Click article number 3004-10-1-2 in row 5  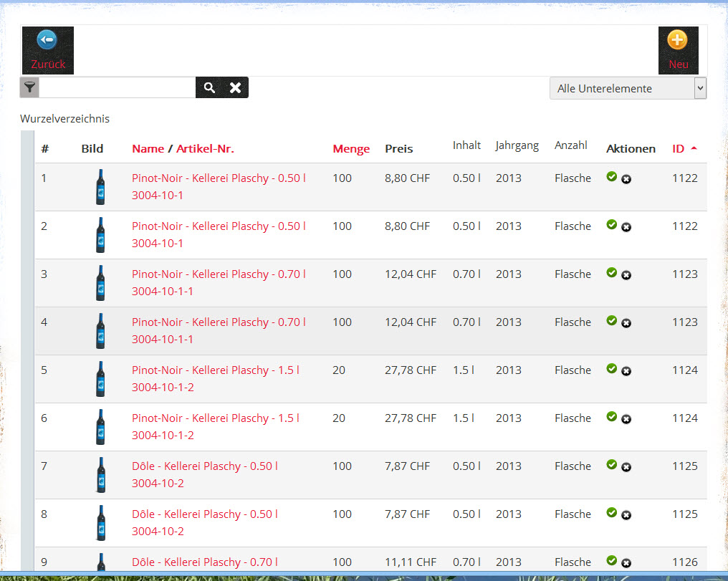pyautogui.click(x=163, y=388)
